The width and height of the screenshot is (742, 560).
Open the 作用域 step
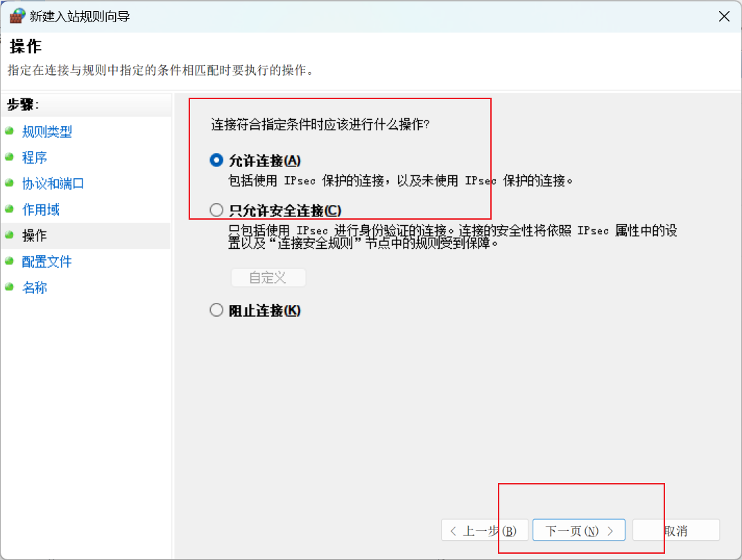[x=41, y=209]
